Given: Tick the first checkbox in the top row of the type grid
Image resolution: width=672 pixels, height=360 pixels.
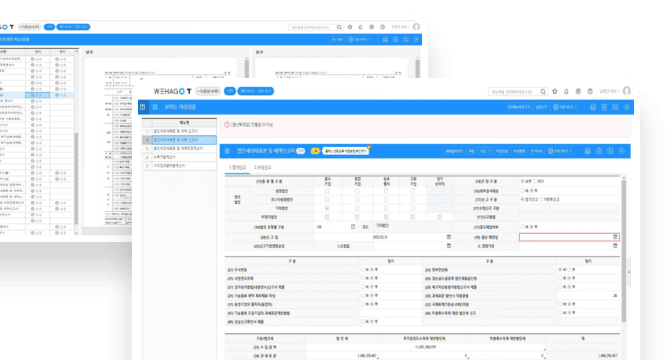Looking at the screenshot, I should pyautogui.click(x=327, y=191).
